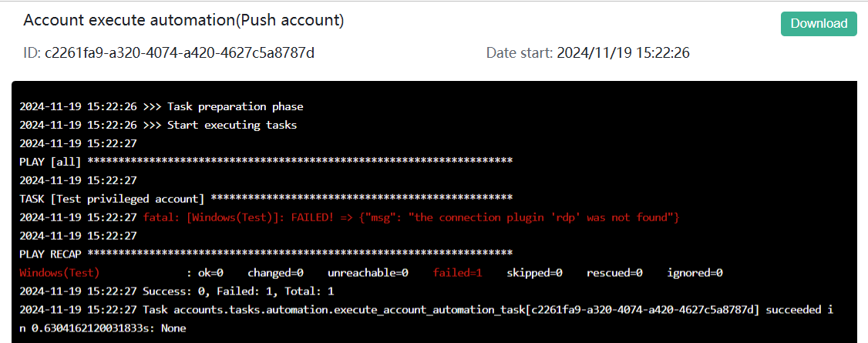Click the 'PLAY RECAP' line

(266, 254)
